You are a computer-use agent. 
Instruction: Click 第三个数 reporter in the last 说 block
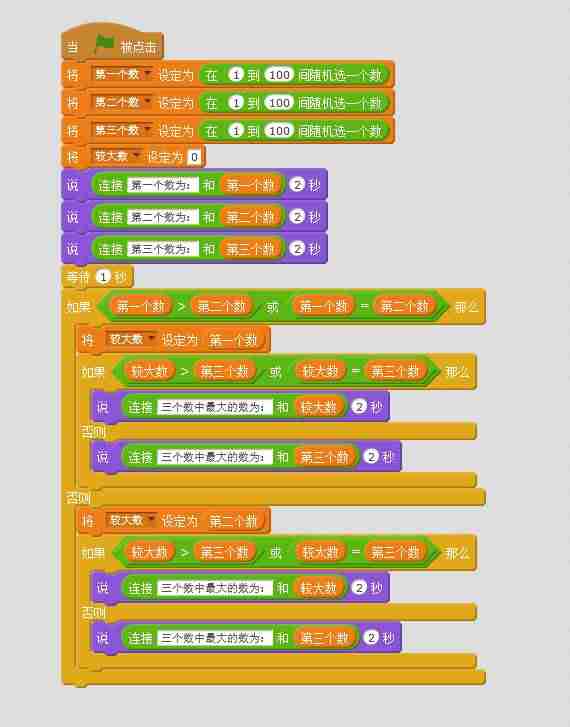(326, 638)
